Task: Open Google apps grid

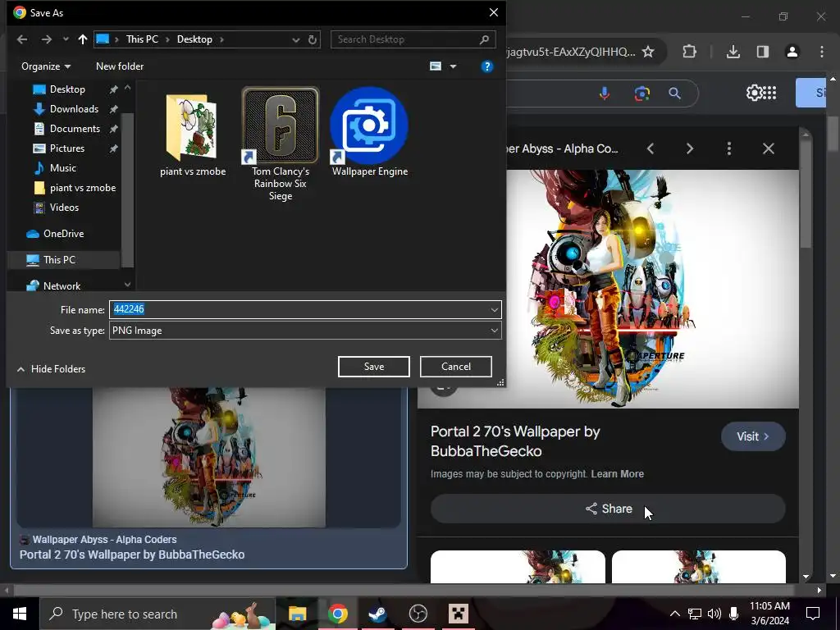Action: 769,93
